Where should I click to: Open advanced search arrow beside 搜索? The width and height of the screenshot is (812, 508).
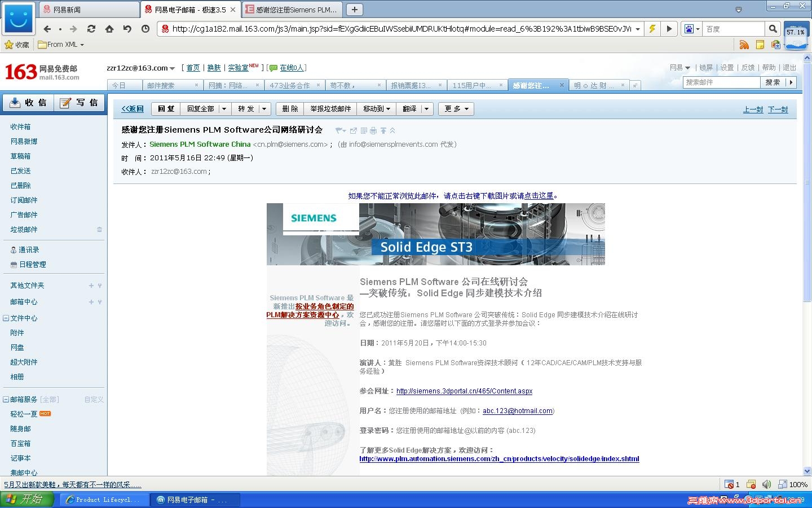791,82
